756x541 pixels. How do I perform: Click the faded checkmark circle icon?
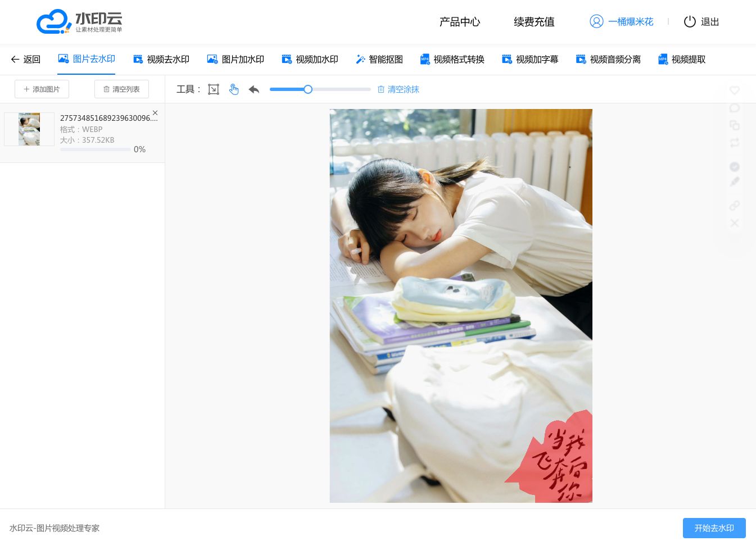(735, 167)
